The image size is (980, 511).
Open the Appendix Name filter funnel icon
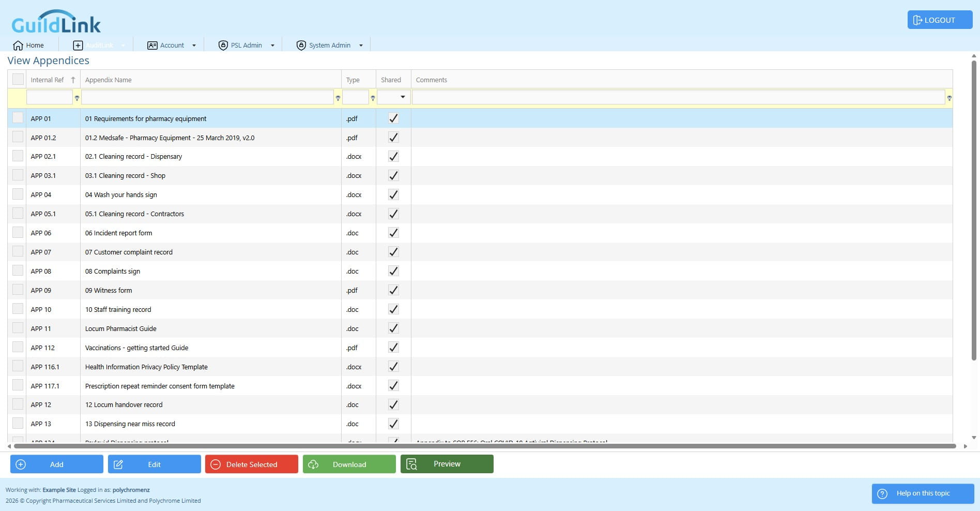(x=338, y=98)
